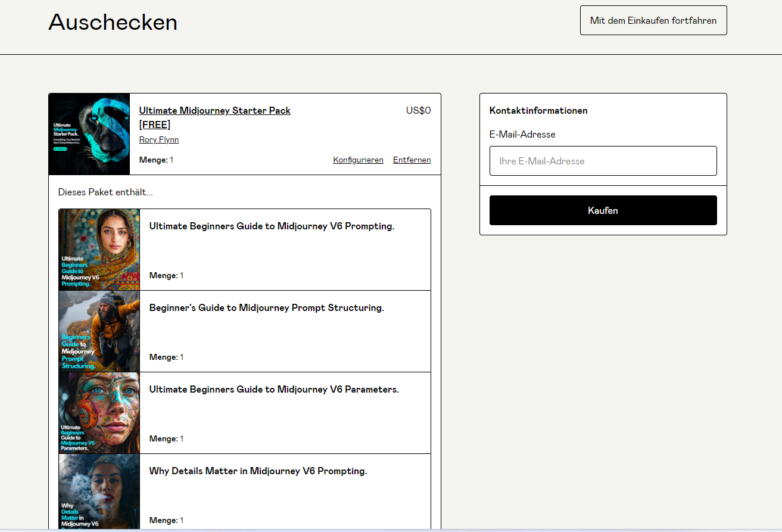Click the Auschecken page heading
This screenshot has height=532, width=782.
click(113, 22)
